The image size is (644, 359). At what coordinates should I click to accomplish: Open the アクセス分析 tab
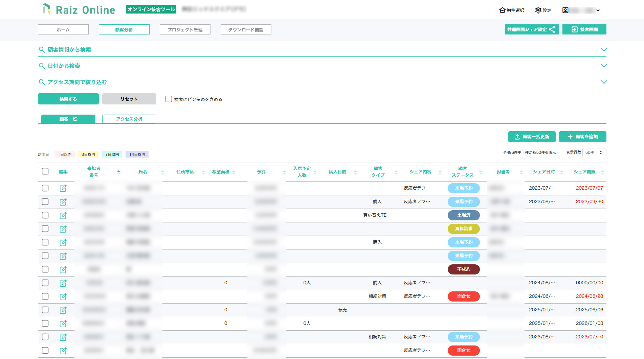[x=129, y=119]
